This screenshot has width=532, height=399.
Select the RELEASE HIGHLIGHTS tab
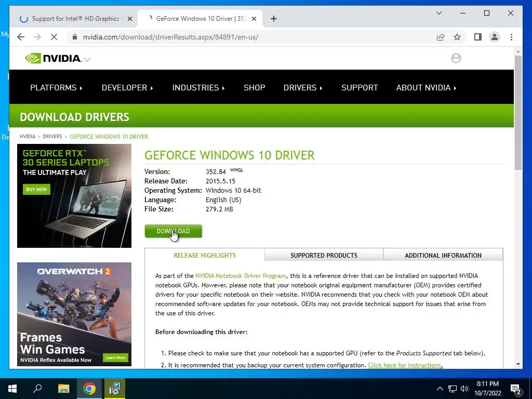pyautogui.click(x=205, y=255)
